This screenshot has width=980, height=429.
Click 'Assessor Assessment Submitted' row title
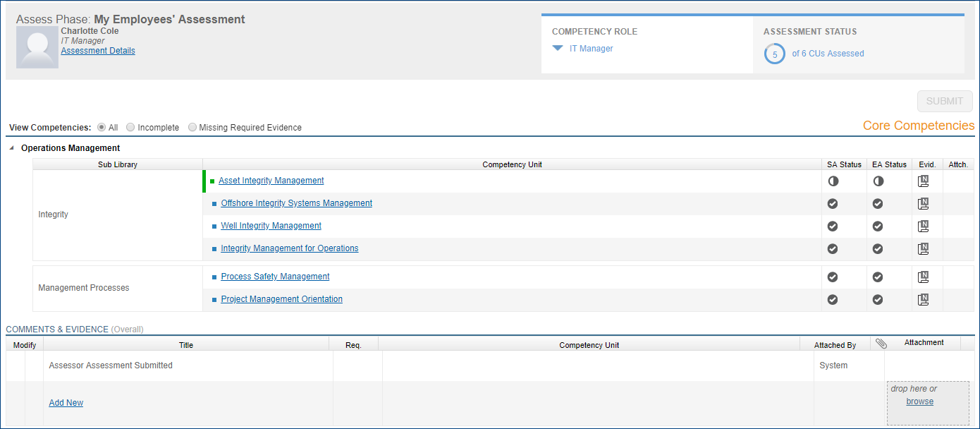click(x=111, y=365)
